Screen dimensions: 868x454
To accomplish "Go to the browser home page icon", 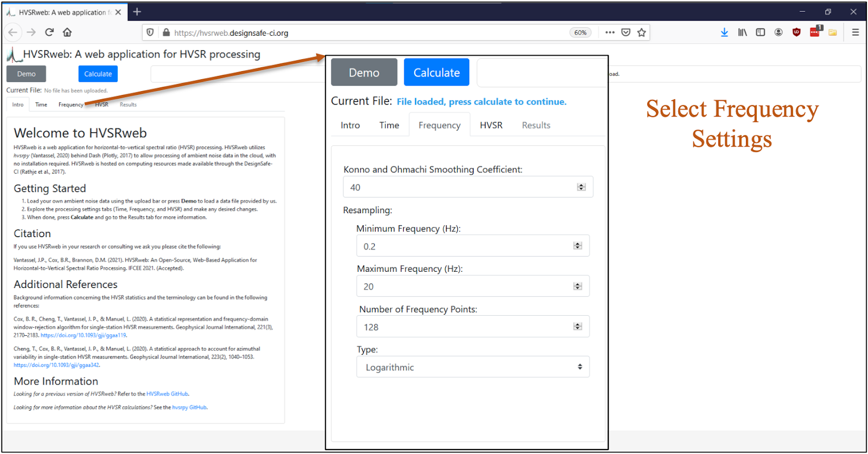I will click(67, 33).
